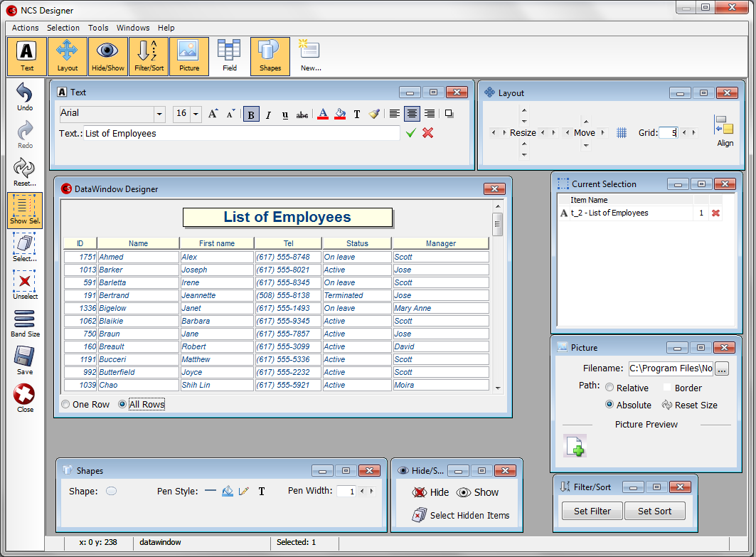Expand the Arial font dropdown
Viewport: 756px width, 557px height.
click(x=159, y=115)
